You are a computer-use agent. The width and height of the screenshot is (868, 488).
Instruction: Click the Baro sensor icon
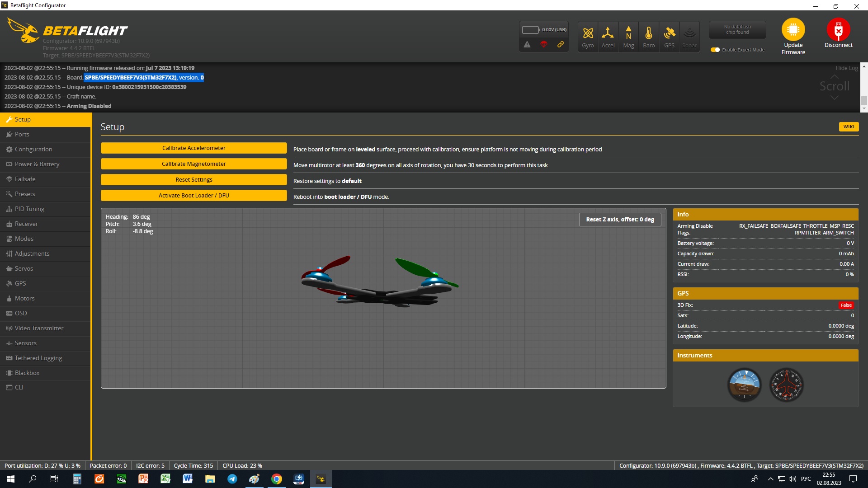649,33
